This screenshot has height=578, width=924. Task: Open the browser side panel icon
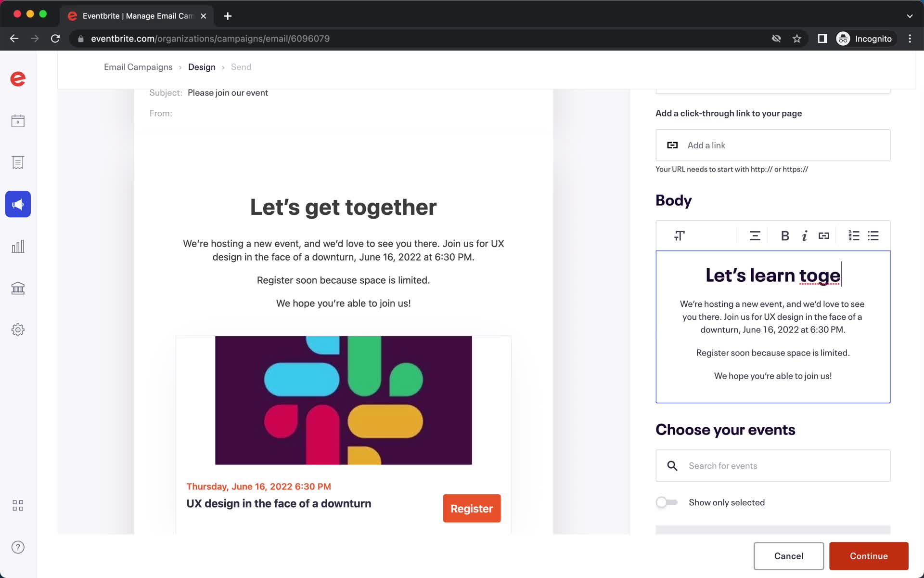pyautogui.click(x=822, y=39)
